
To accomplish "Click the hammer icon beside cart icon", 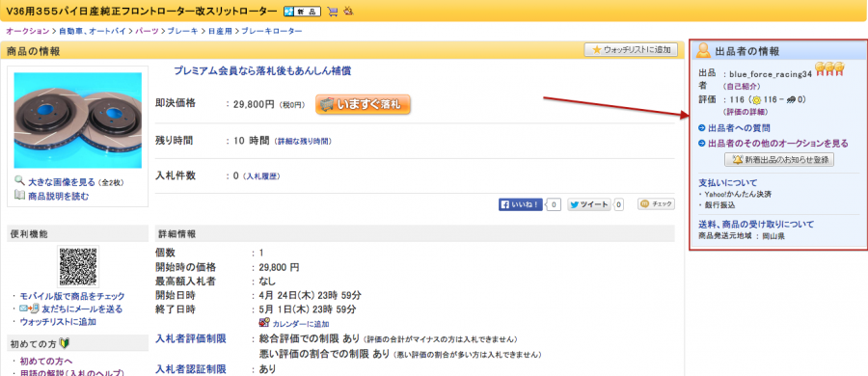I will pos(348,11).
